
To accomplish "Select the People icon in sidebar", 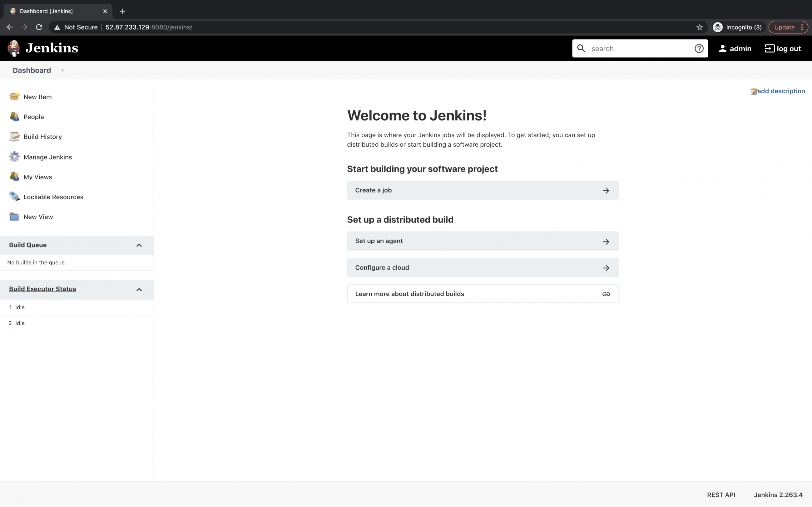I will click(x=14, y=117).
